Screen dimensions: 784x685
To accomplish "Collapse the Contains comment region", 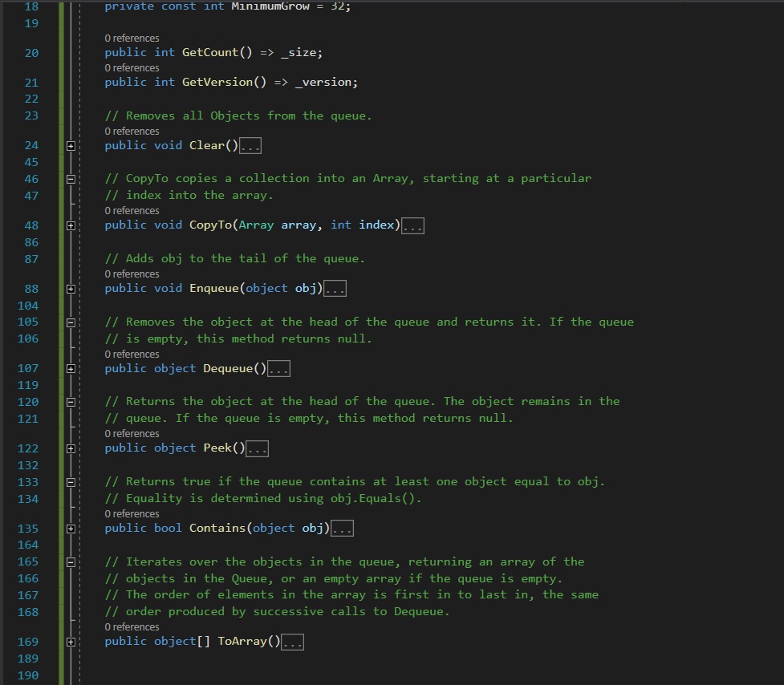I will coord(71,481).
